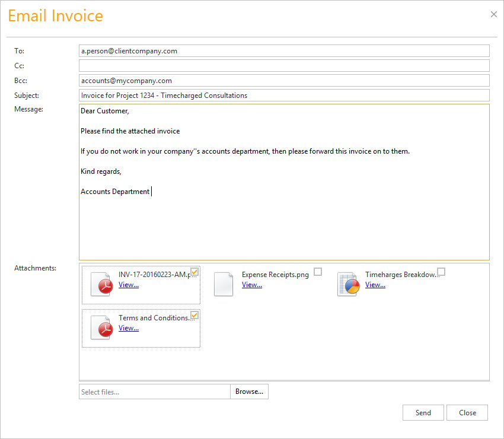
Task: Click the line about forwarding to accounts department
Action: click(x=245, y=151)
